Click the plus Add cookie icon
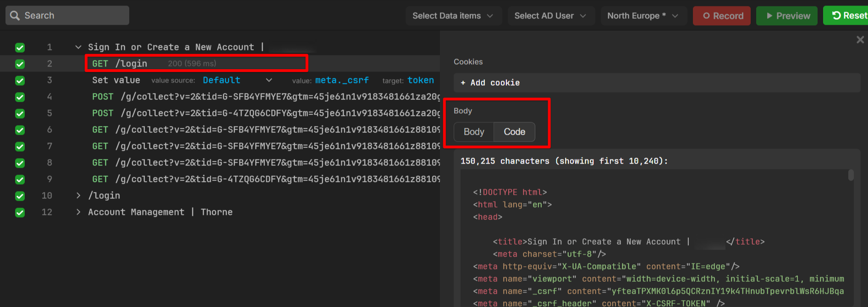 pyautogui.click(x=463, y=83)
